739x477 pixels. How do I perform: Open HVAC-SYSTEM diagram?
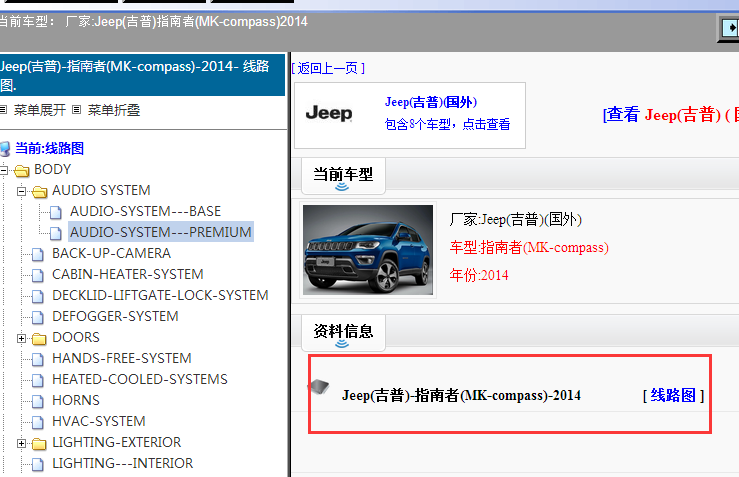(99, 421)
